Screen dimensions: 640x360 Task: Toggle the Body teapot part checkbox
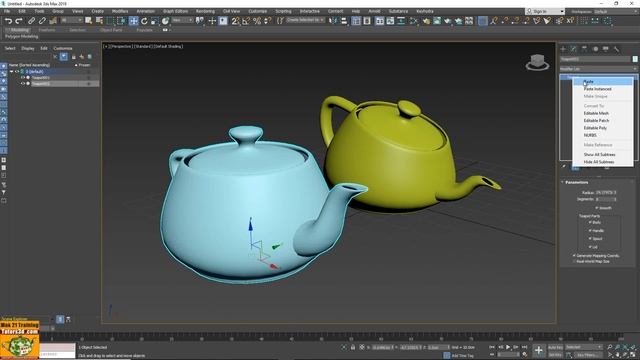tap(590, 222)
